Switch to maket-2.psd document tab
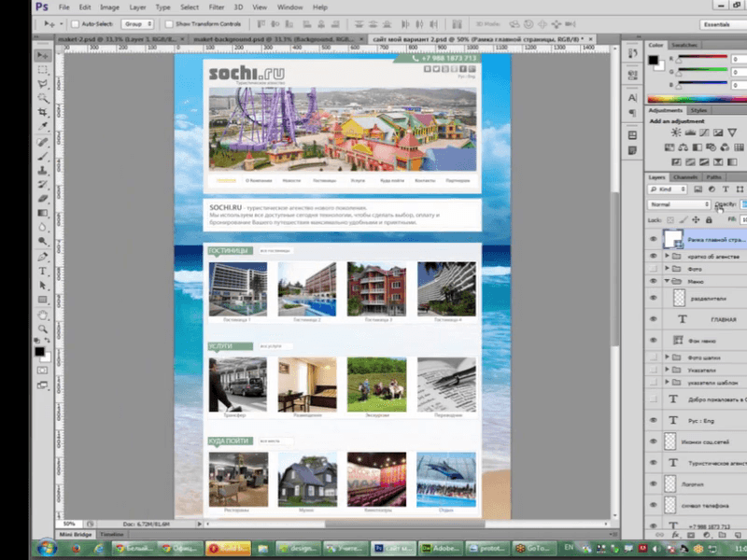The image size is (747, 560). click(121, 39)
